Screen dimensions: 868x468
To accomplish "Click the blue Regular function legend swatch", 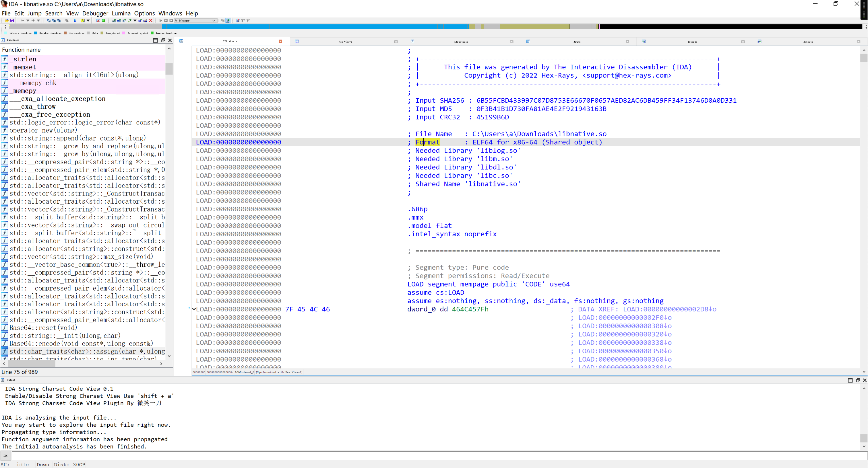I will (36, 33).
